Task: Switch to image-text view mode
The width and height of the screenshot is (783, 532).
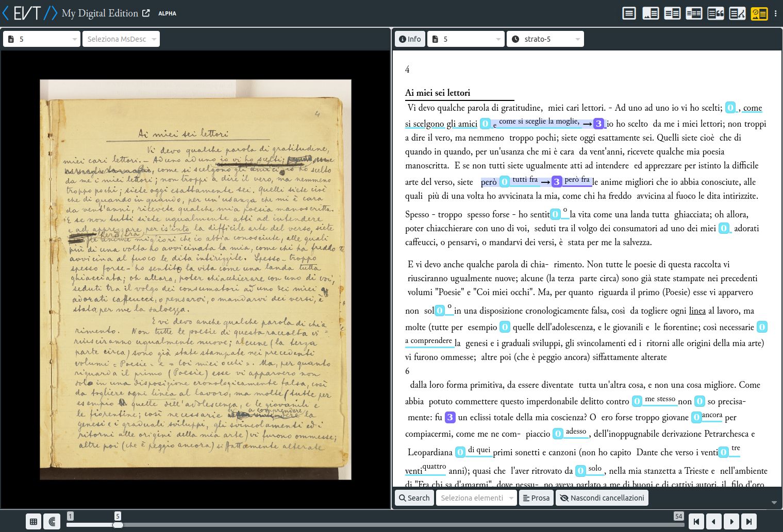Action: pyautogui.click(x=651, y=13)
